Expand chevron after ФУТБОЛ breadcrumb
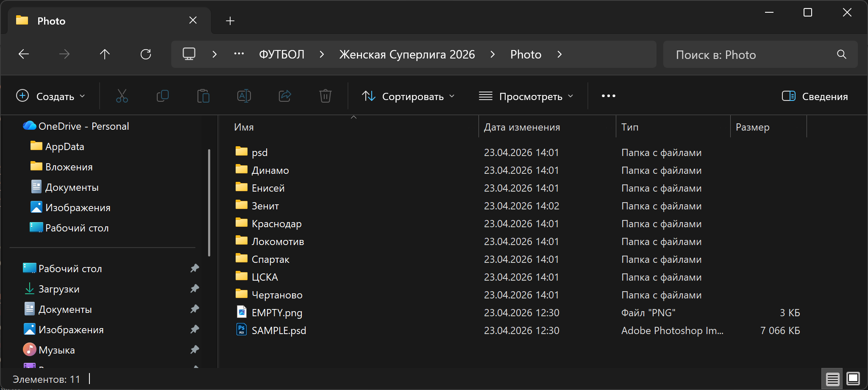This screenshot has height=390, width=868. tap(322, 54)
